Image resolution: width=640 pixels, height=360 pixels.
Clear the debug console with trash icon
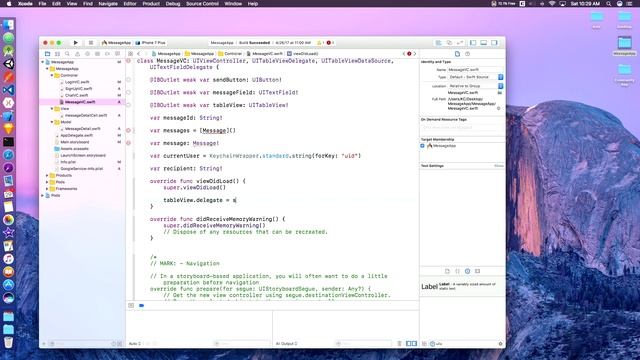[400, 344]
